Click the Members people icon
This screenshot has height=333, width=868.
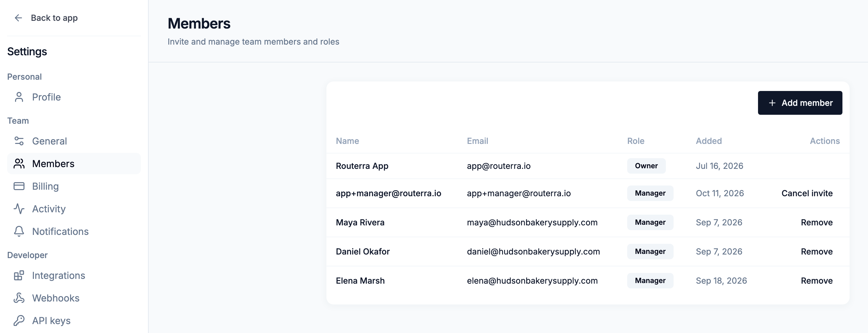[x=19, y=164]
